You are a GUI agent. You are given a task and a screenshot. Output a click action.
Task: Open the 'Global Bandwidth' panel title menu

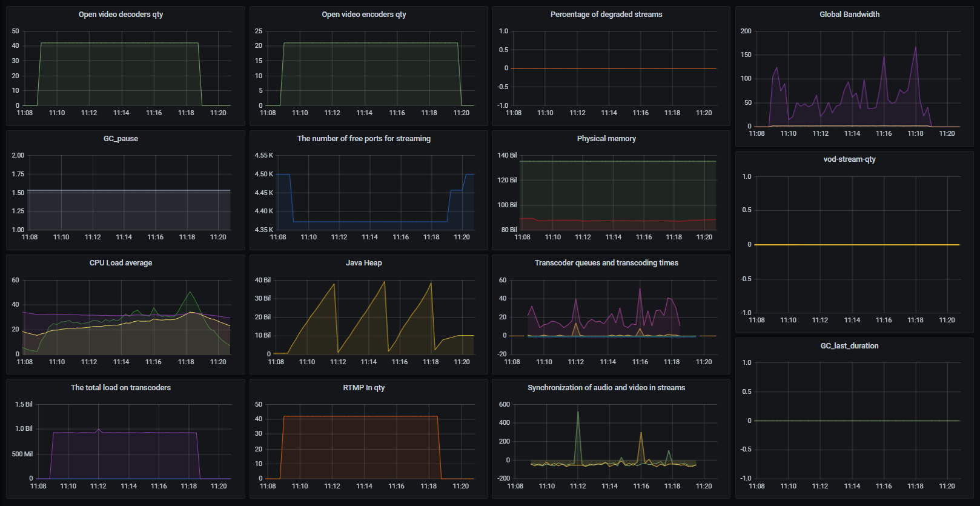pyautogui.click(x=849, y=14)
